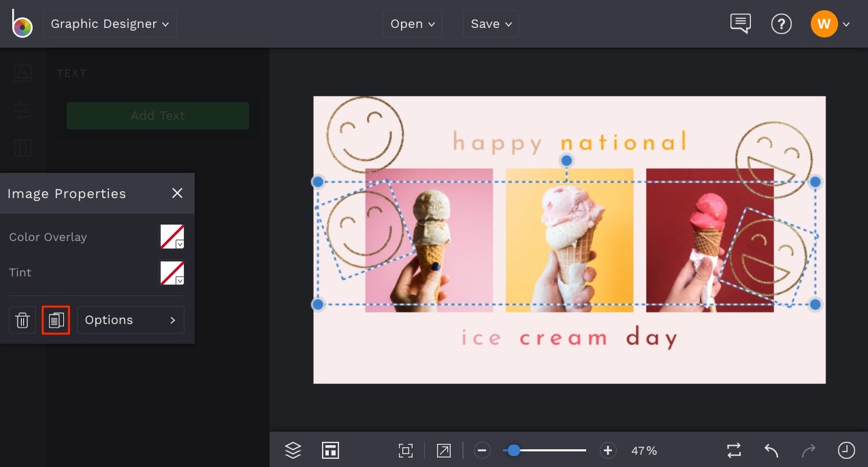
Task: Click the layers stack icon in bottom toolbar
Action: point(293,450)
